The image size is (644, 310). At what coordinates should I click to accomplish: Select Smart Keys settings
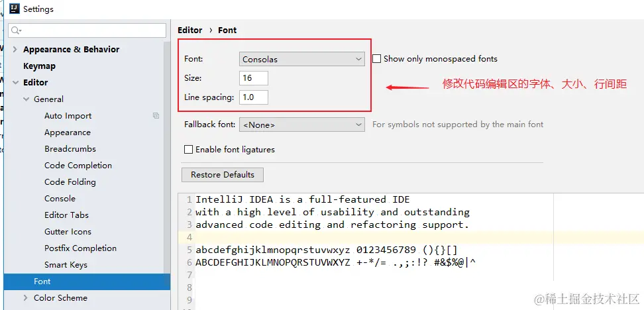click(66, 265)
